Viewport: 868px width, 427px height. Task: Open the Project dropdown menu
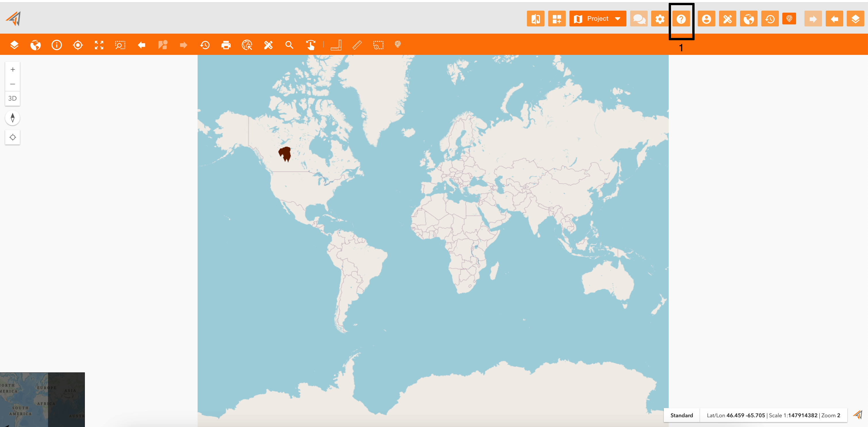pos(598,19)
